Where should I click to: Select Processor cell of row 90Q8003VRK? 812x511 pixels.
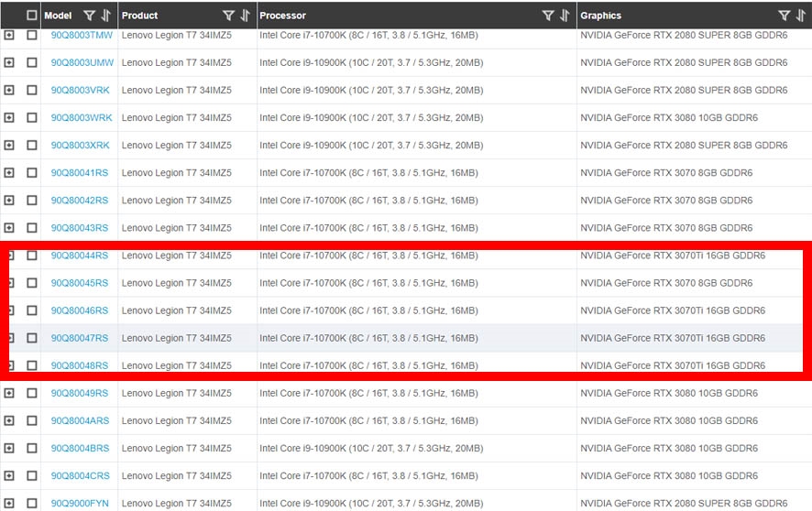pyautogui.click(x=417, y=90)
